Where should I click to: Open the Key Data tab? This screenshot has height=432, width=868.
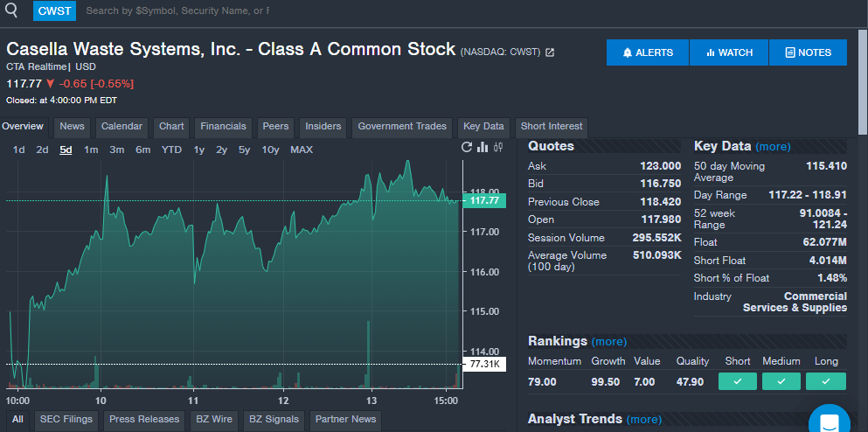pyautogui.click(x=483, y=126)
